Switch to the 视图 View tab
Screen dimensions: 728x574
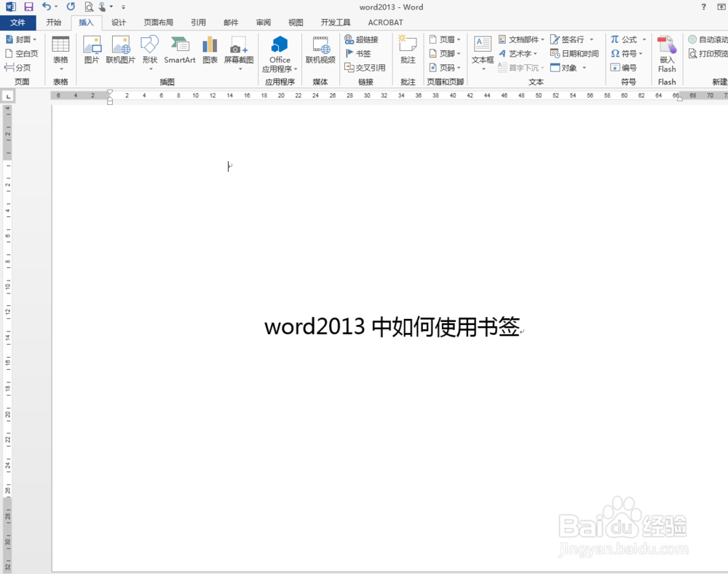click(x=296, y=23)
